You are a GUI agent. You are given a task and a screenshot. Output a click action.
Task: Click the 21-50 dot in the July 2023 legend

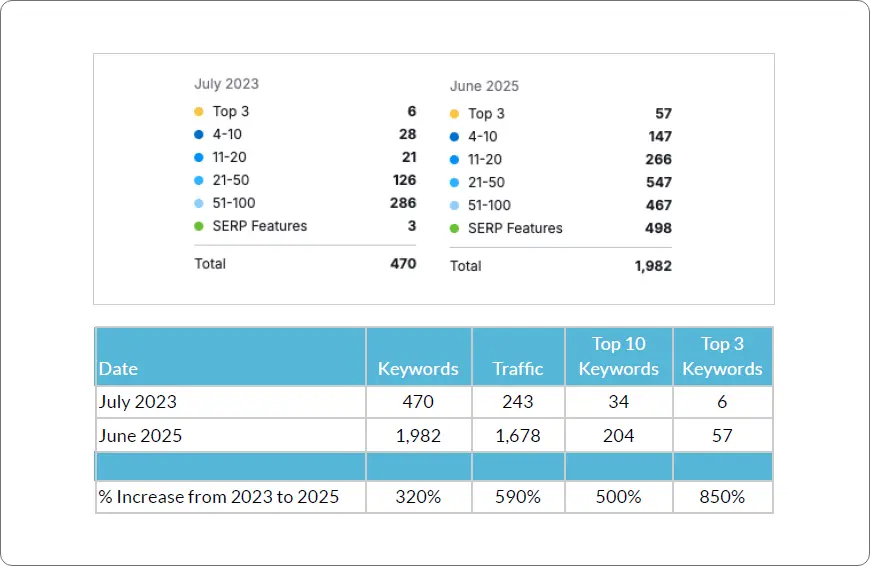coord(199,181)
